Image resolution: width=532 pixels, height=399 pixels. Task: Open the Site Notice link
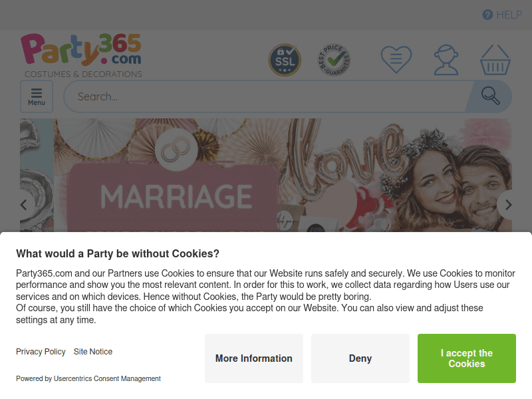(x=92, y=352)
